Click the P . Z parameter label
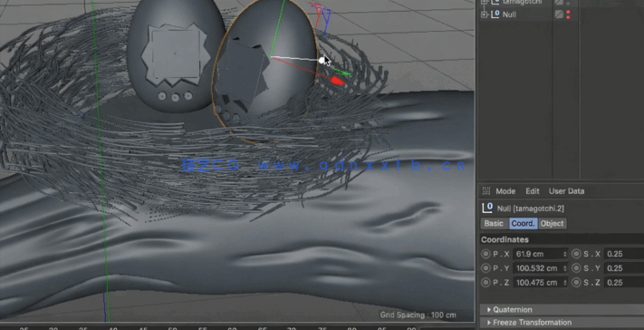644x330 pixels. [x=501, y=283]
